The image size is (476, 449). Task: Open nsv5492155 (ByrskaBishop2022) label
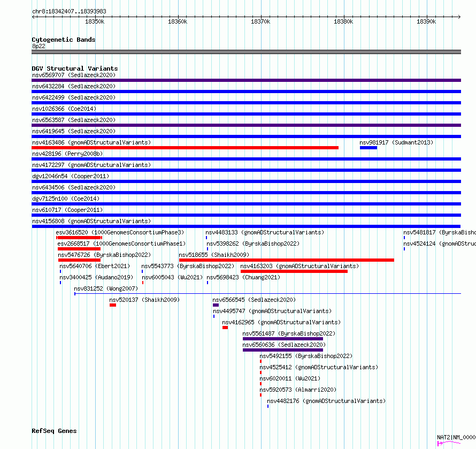click(x=306, y=356)
